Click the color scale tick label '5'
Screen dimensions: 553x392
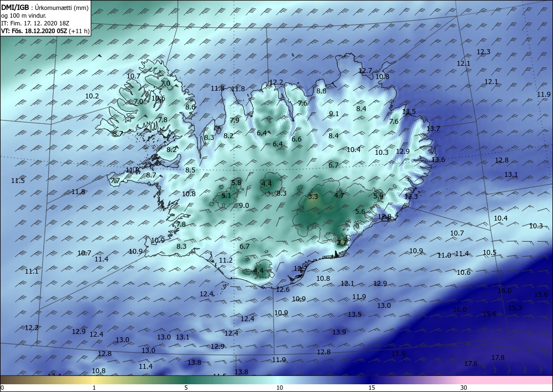click(x=186, y=388)
